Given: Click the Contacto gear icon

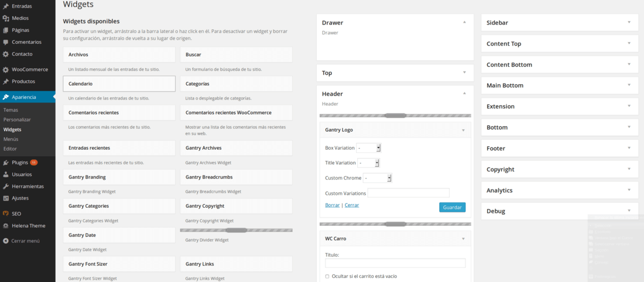Looking at the screenshot, I should [6, 54].
